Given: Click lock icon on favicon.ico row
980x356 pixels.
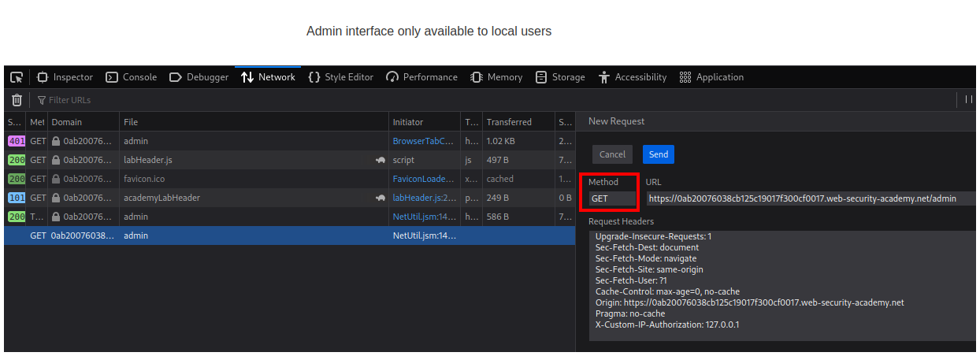Looking at the screenshot, I should (57, 179).
